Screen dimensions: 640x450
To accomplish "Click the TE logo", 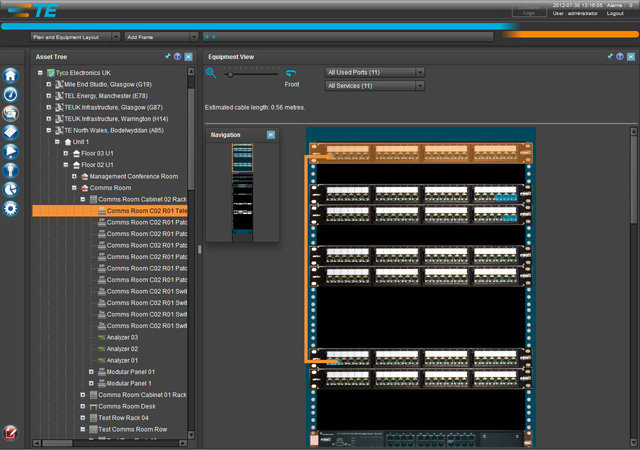I will (x=33, y=10).
